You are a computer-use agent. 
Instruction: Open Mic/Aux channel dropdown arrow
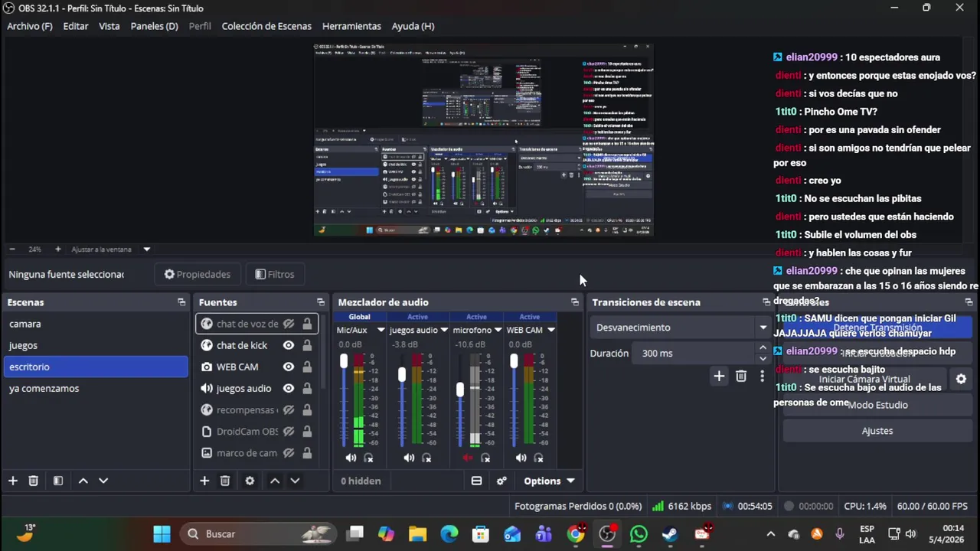pyautogui.click(x=381, y=330)
